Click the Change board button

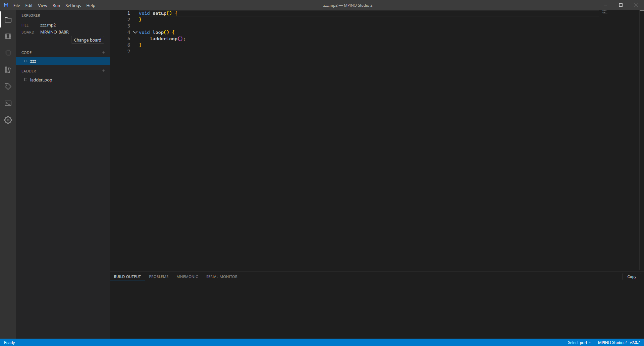click(88, 40)
